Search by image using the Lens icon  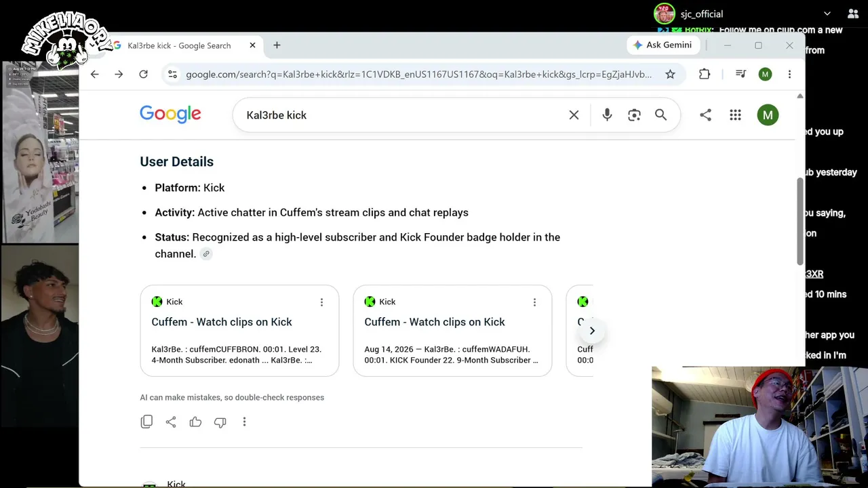(x=634, y=115)
